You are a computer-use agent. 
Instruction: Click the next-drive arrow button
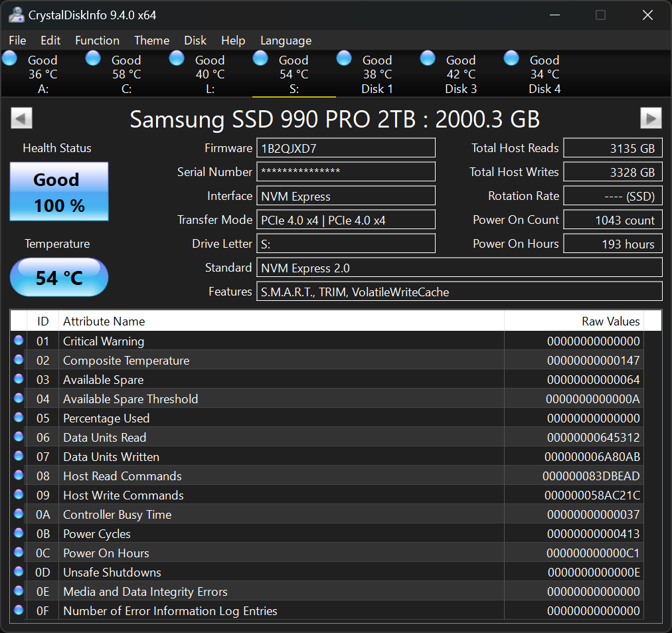[651, 118]
